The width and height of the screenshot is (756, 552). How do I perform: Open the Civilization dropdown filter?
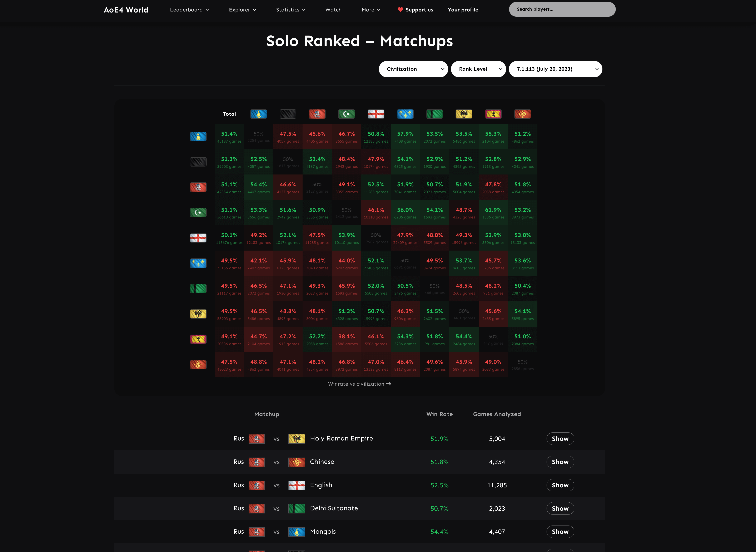pos(413,69)
